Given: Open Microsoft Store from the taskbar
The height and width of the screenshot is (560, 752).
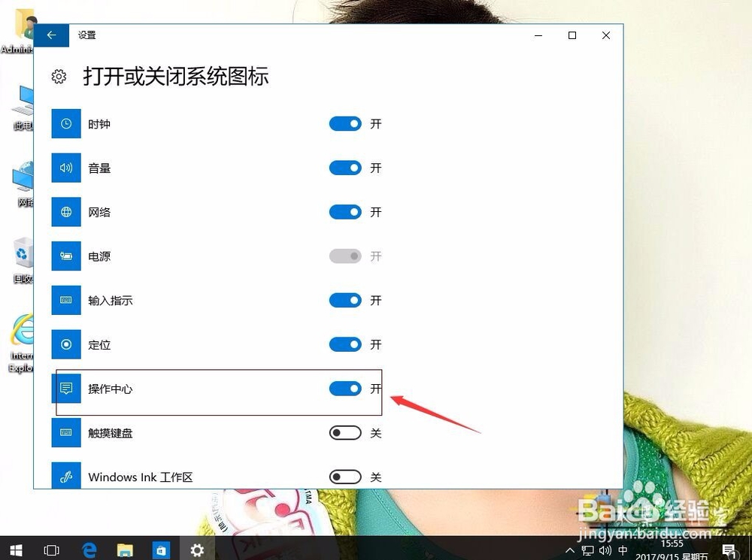Looking at the screenshot, I should coord(161,549).
